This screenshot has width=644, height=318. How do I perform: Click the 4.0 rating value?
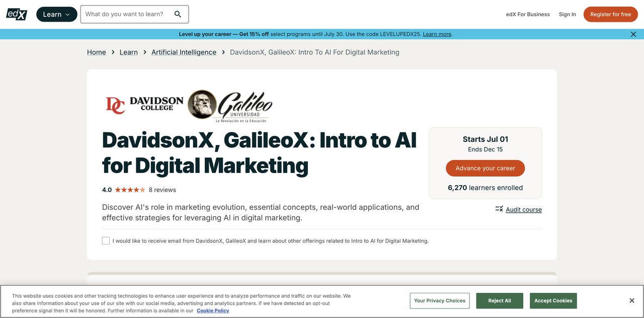(x=107, y=190)
